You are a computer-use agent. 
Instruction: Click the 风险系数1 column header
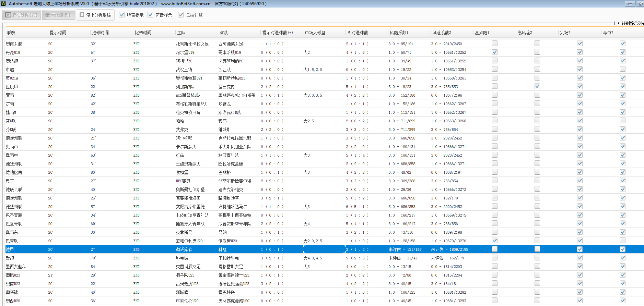pos(399,33)
